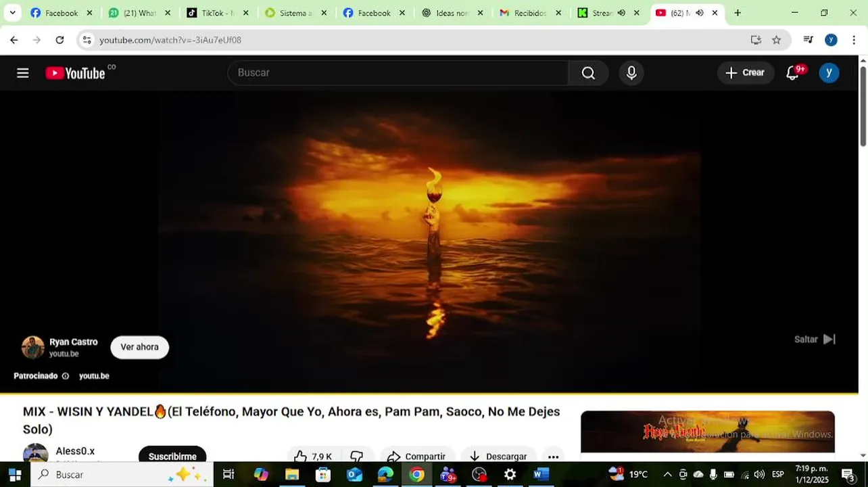Open Microsoft Edge from taskbar
This screenshot has height=487, width=868.
[385, 475]
